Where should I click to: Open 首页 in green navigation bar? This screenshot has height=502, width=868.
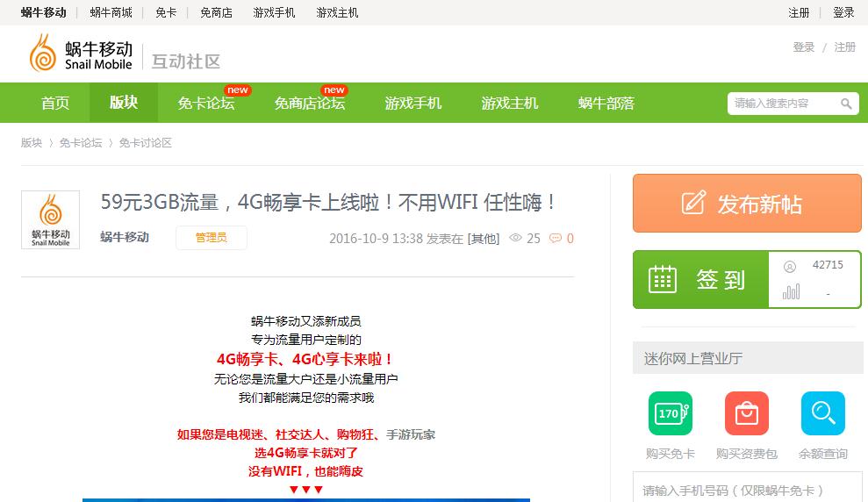(54, 103)
